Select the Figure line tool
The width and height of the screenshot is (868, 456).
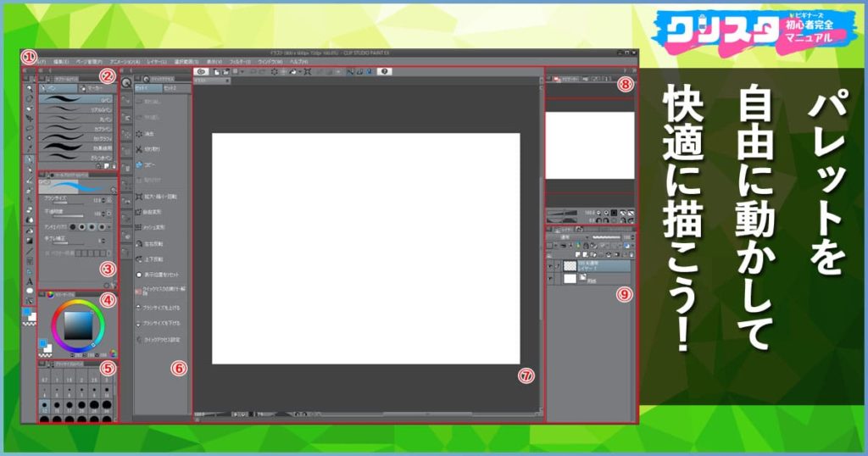pos(30,251)
